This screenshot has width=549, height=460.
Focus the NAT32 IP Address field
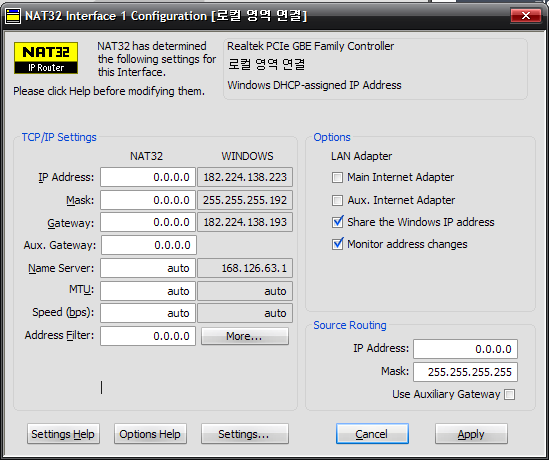click(x=148, y=177)
